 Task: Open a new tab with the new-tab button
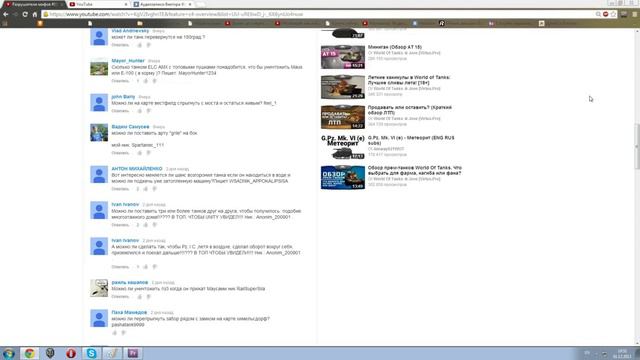coord(200,4)
